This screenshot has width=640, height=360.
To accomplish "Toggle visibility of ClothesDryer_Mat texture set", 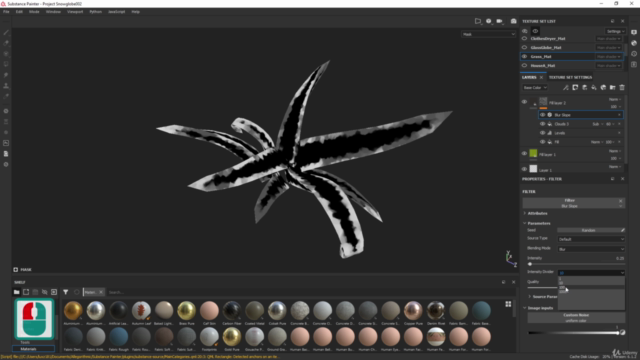I will (x=524, y=38).
